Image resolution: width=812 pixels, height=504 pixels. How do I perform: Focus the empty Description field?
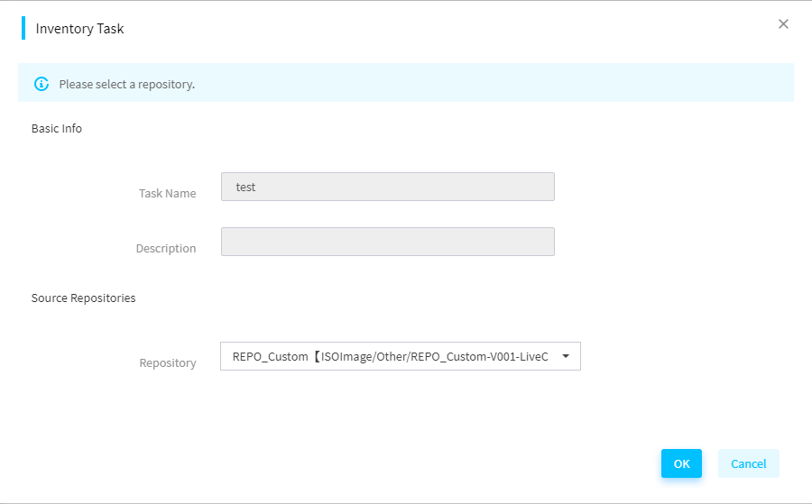(x=387, y=242)
